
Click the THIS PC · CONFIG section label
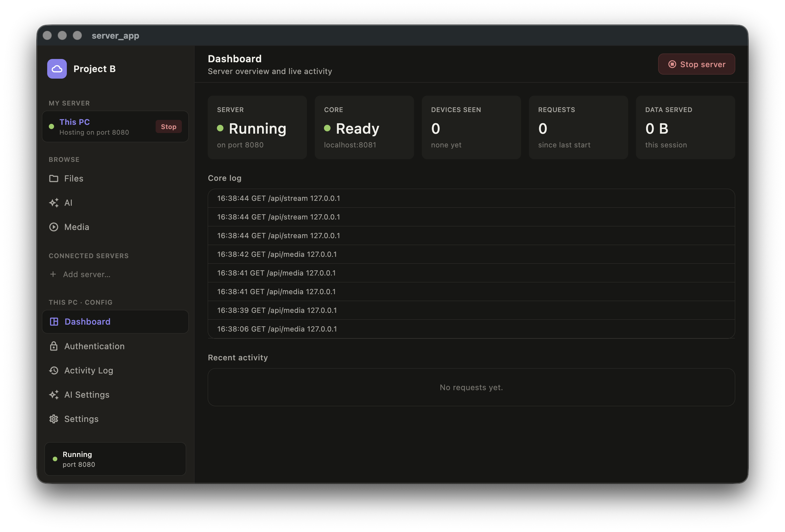pyautogui.click(x=80, y=302)
